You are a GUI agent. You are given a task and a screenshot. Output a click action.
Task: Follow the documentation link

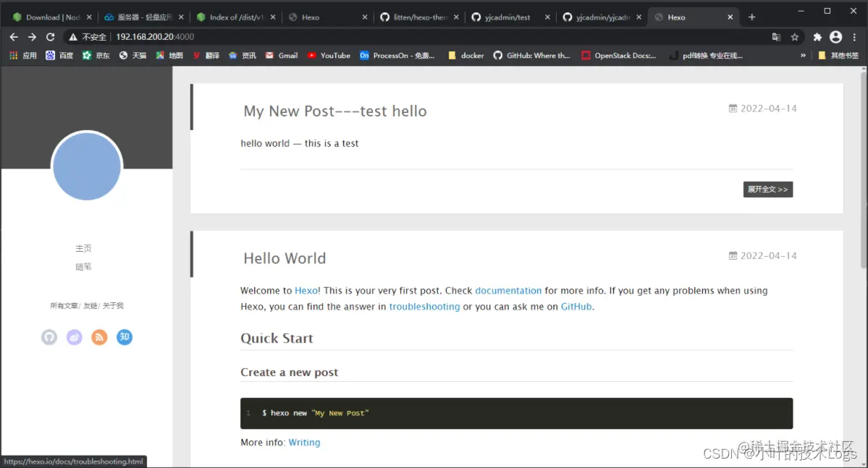pos(508,291)
